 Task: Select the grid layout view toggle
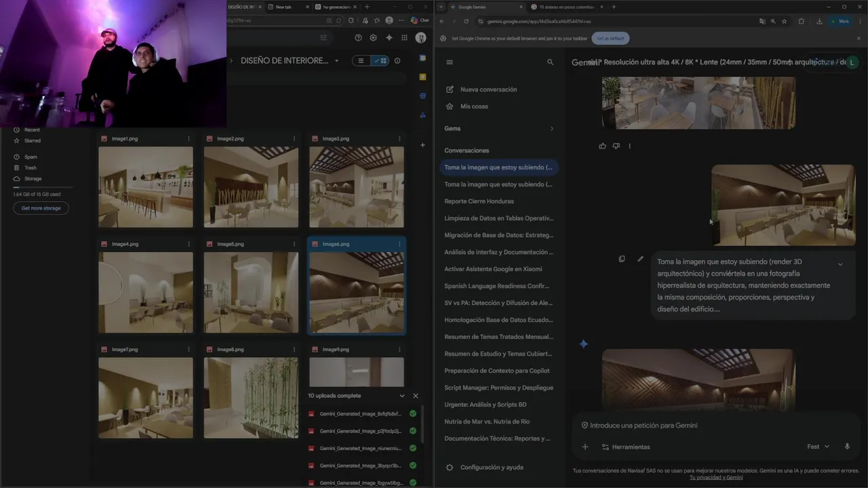tap(380, 60)
